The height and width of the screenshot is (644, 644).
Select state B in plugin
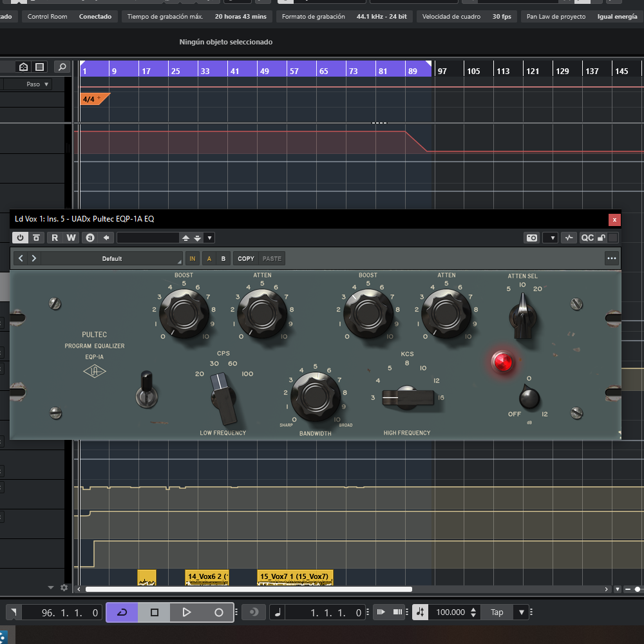(x=223, y=259)
